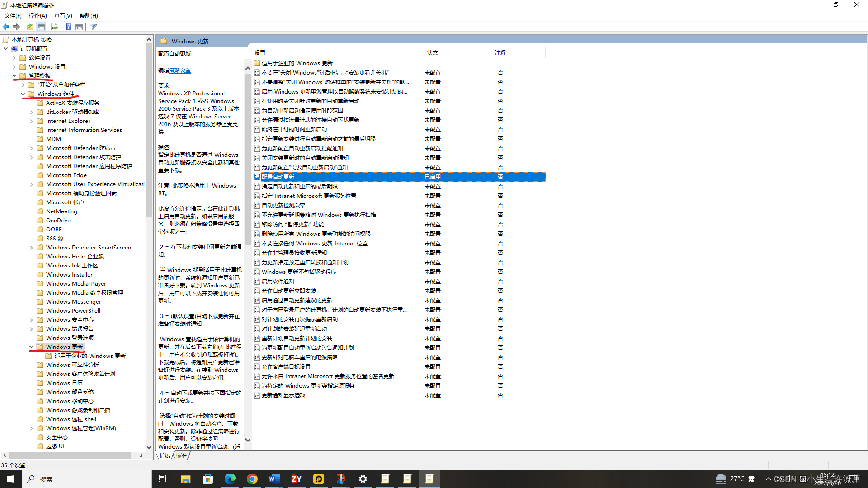The width and height of the screenshot is (868, 488).
Task: Click the blue Help question mark icon
Action: coord(68,27)
